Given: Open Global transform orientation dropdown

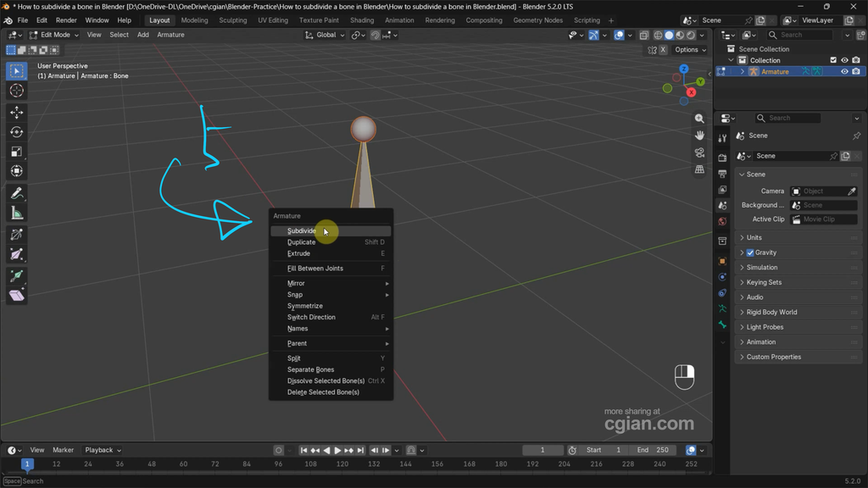Looking at the screenshot, I should pyautogui.click(x=325, y=35).
